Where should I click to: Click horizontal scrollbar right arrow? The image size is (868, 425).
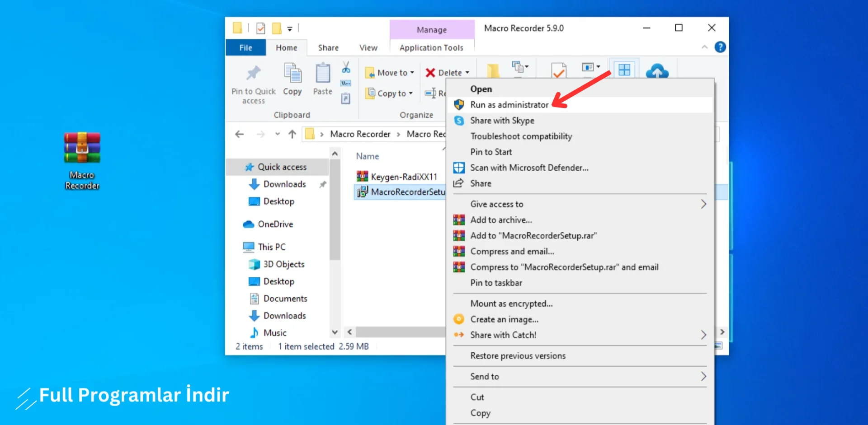(x=722, y=332)
